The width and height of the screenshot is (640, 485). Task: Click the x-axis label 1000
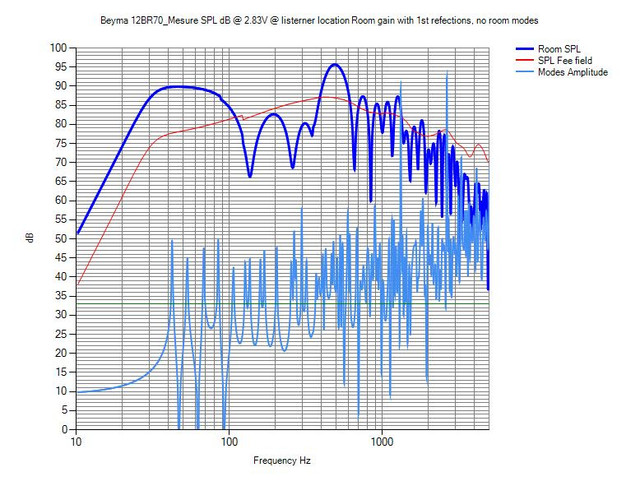[382, 441]
